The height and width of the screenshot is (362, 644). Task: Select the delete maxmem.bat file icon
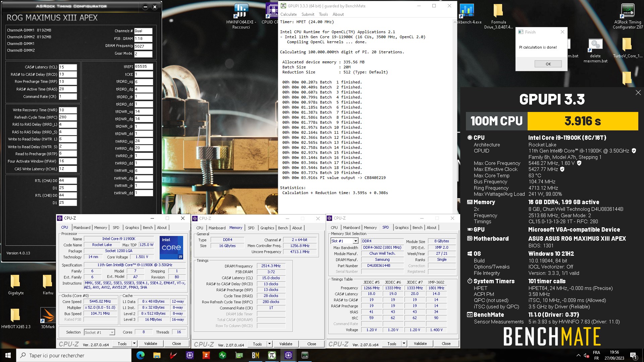[595, 51]
